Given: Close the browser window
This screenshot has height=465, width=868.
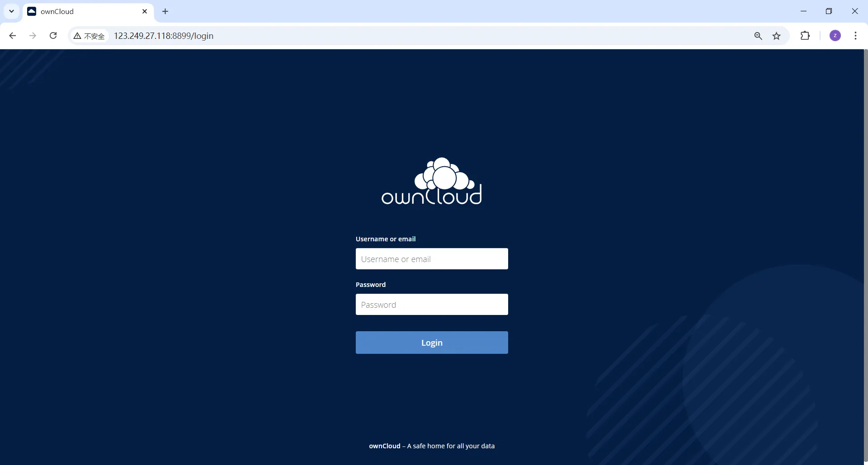Looking at the screenshot, I should pyautogui.click(x=854, y=11).
